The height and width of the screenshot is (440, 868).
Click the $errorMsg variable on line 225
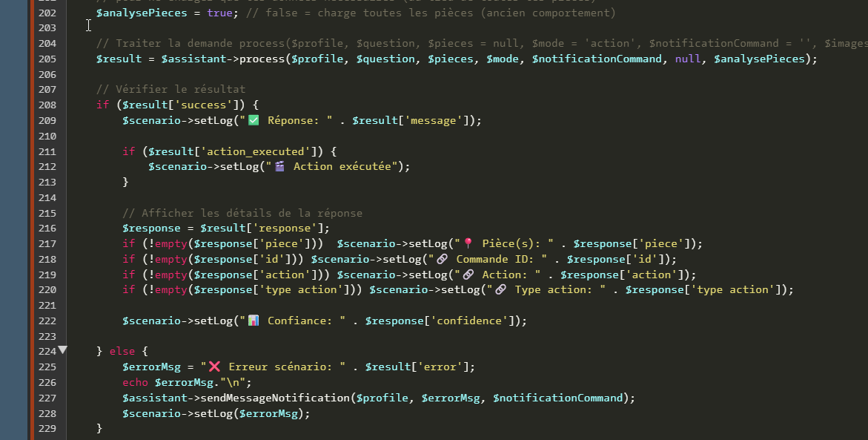click(152, 367)
